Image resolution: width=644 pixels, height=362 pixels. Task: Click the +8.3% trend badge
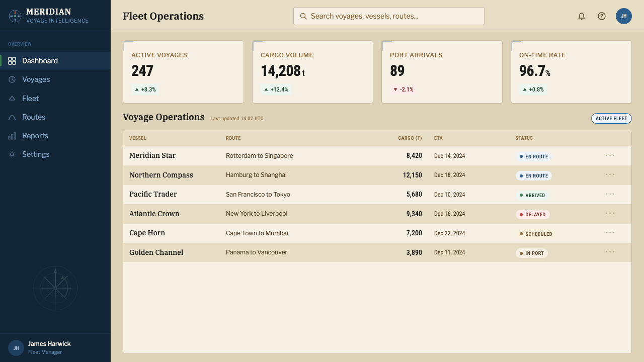145,89
